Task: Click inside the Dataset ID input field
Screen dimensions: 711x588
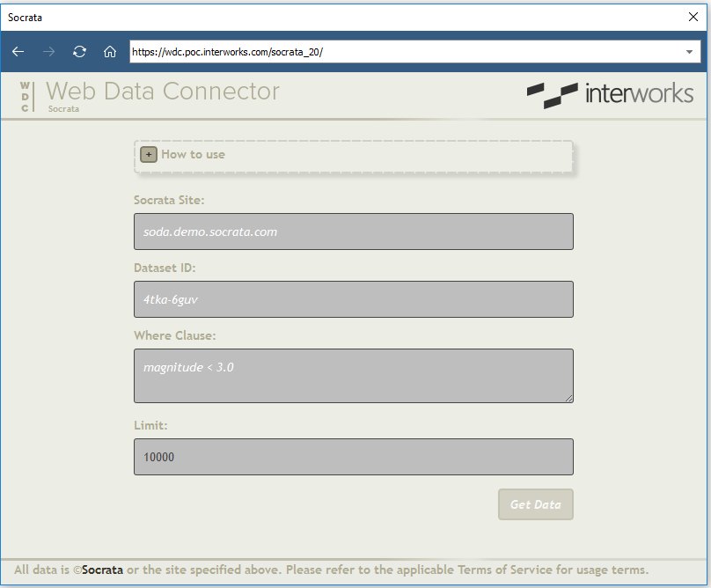Action: pos(352,299)
